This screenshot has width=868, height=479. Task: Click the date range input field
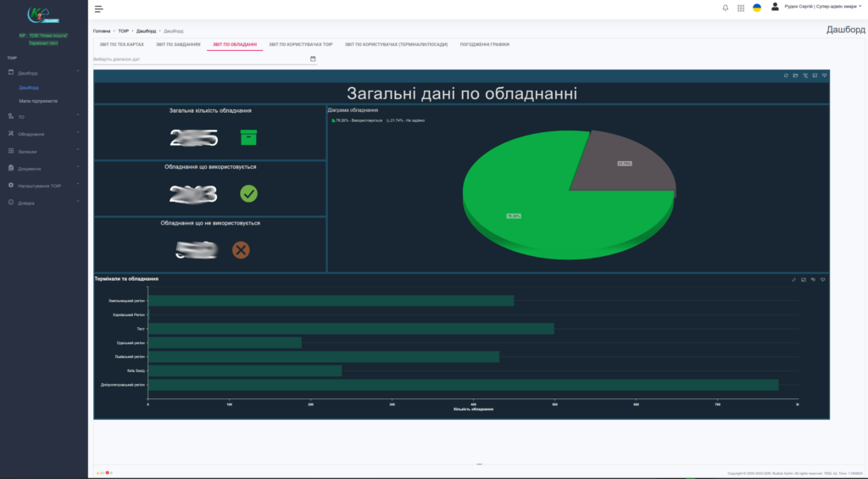click(199, 59)
